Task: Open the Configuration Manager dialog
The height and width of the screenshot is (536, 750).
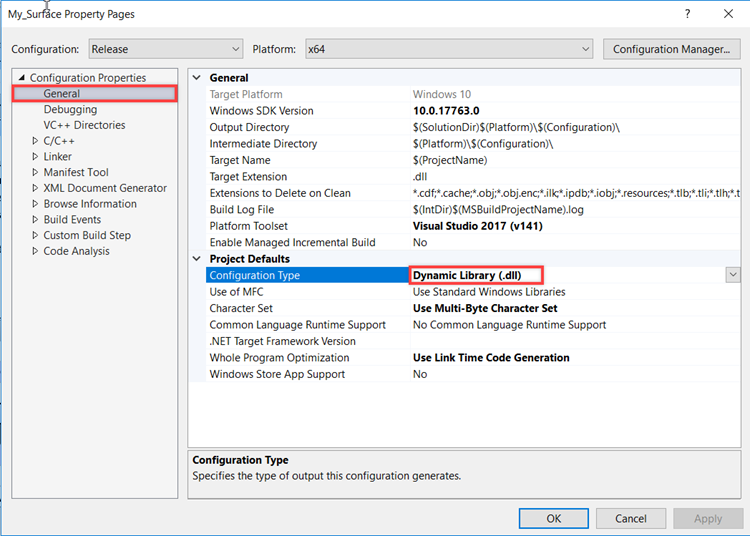Action: (x=671, y=49)
